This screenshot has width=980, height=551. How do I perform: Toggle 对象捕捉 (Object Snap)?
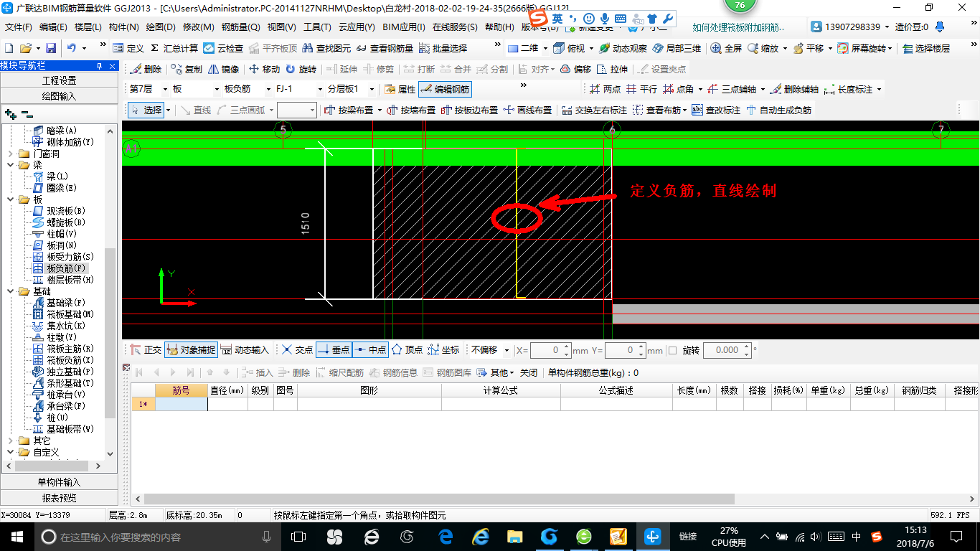[190, 350]
